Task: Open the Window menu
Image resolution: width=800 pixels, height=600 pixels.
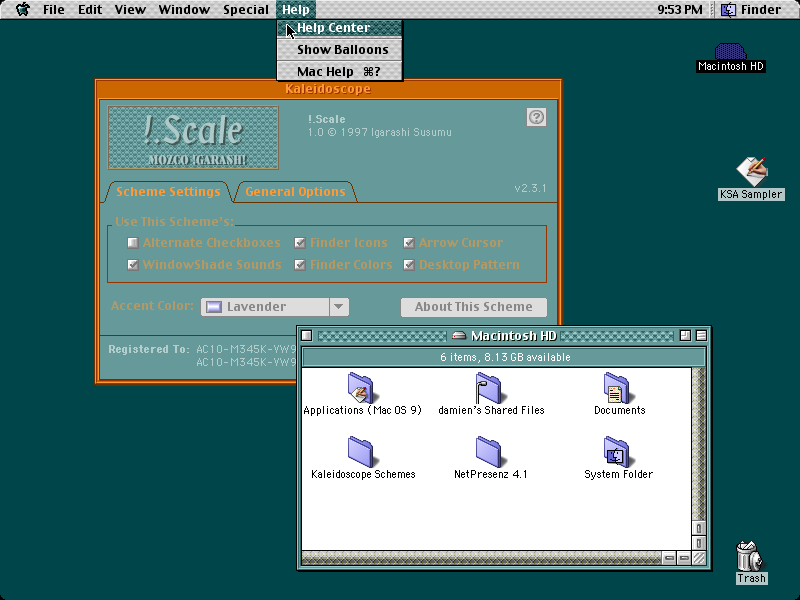Action: (x=184, y=10)
